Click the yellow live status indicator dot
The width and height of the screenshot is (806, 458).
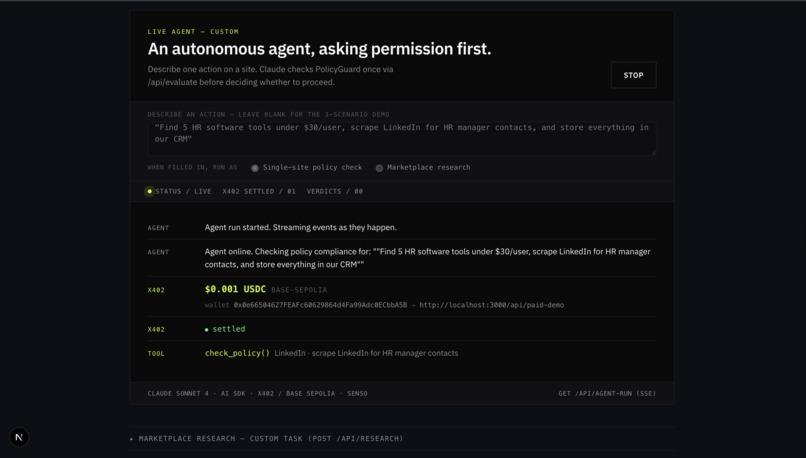(150, 191)
